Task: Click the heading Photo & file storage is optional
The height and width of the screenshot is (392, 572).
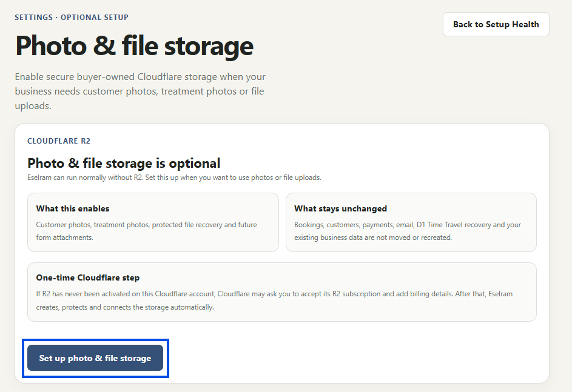Action: point(124,163)
